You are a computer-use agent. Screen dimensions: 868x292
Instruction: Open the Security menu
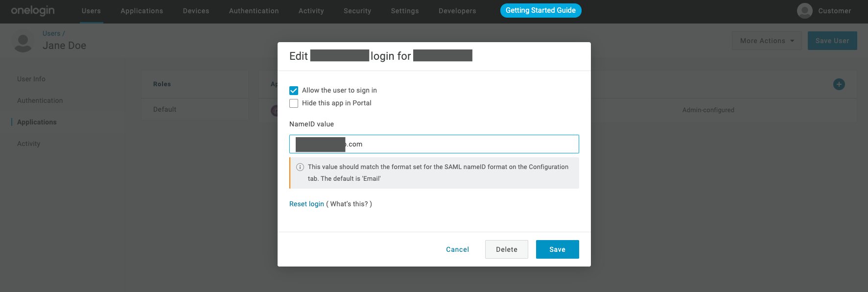pos(357,11)
